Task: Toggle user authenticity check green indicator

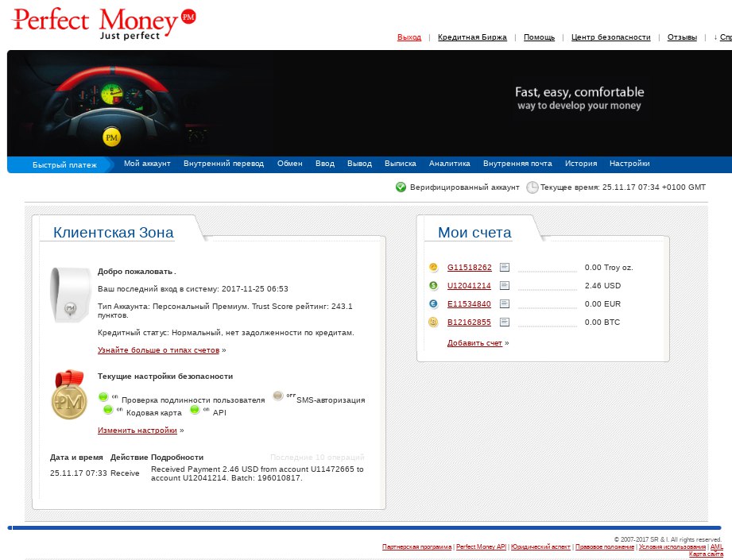Action: [x=103, y=397]
